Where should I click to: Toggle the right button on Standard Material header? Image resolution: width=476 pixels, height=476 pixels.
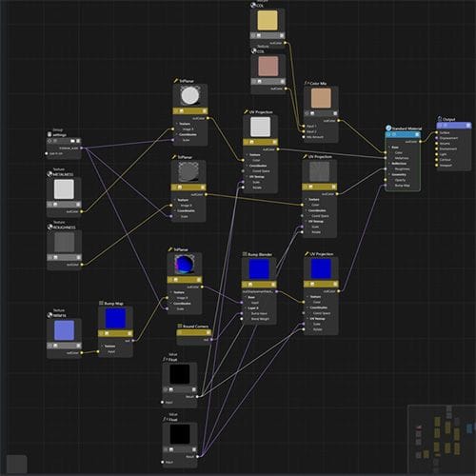(417, 135)
